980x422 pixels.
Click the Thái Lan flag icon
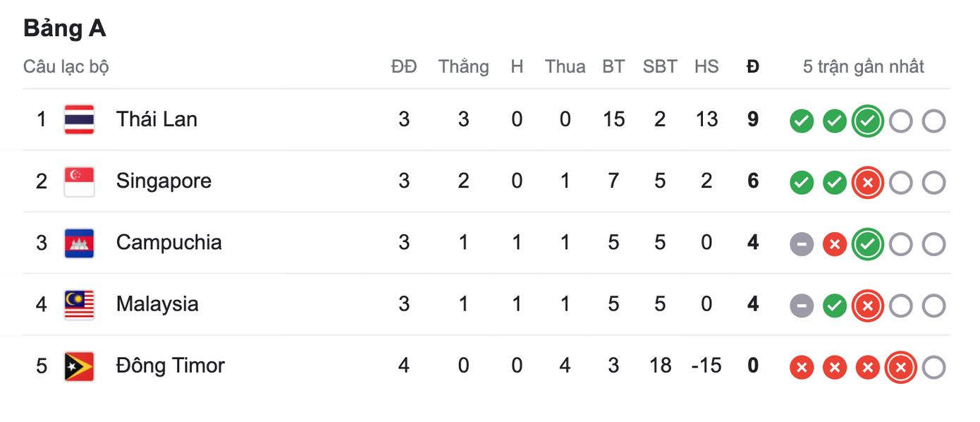coord(79,119)
